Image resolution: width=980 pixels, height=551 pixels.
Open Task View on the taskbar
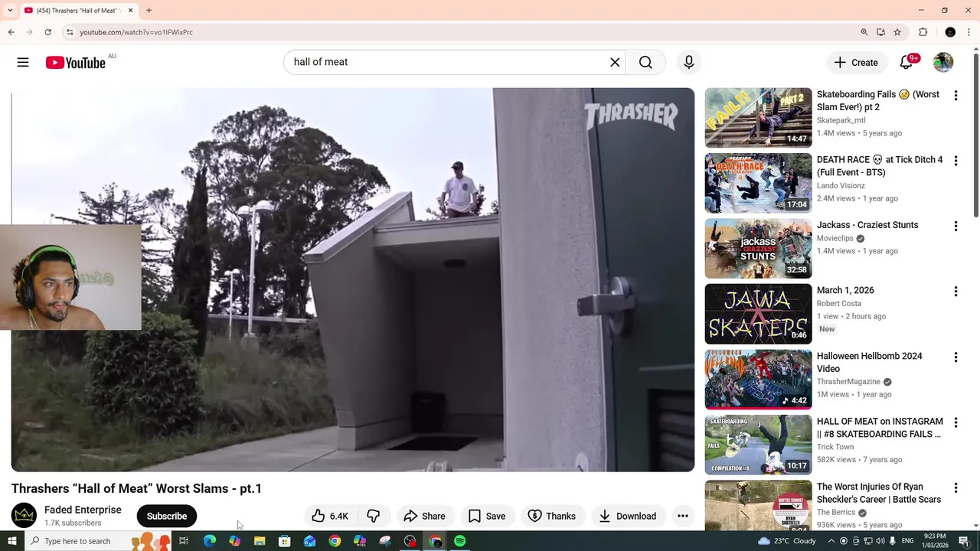coord(184,541)
